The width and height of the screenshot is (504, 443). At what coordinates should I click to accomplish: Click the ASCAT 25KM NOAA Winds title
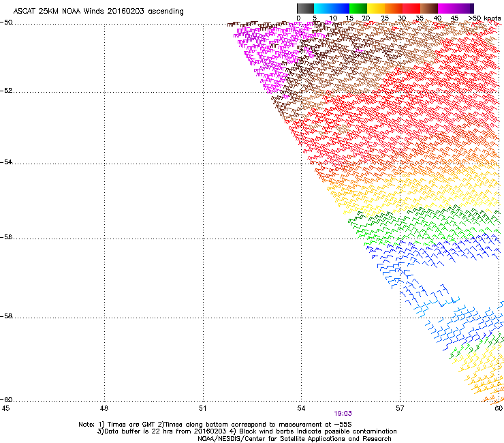point(98,12)
